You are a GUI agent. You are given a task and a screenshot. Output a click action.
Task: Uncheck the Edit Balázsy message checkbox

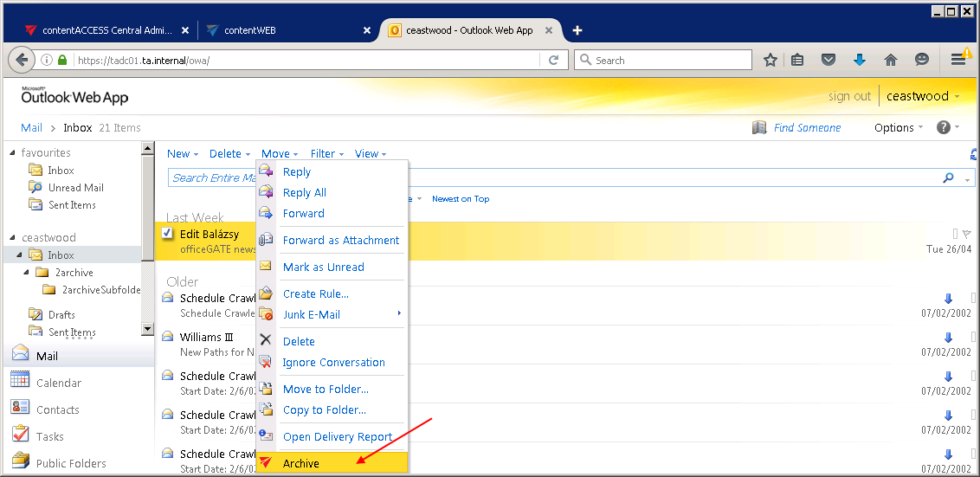coord(167,233)
